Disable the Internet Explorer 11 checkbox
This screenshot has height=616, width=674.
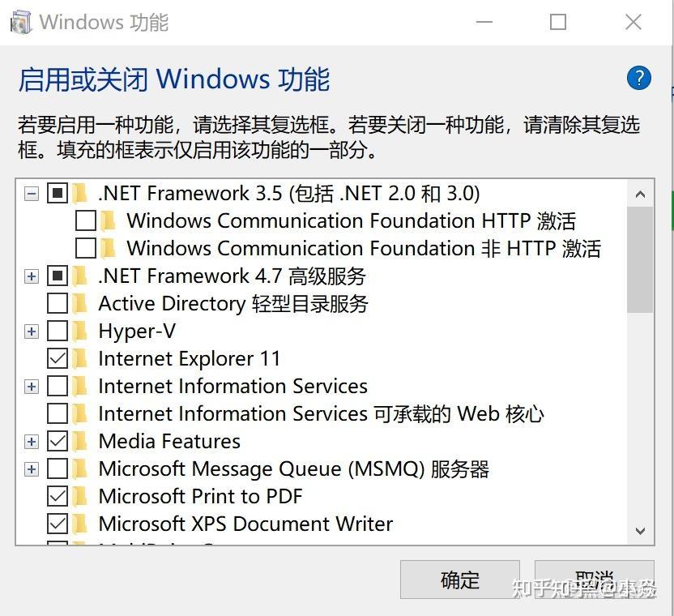(57, 358)
